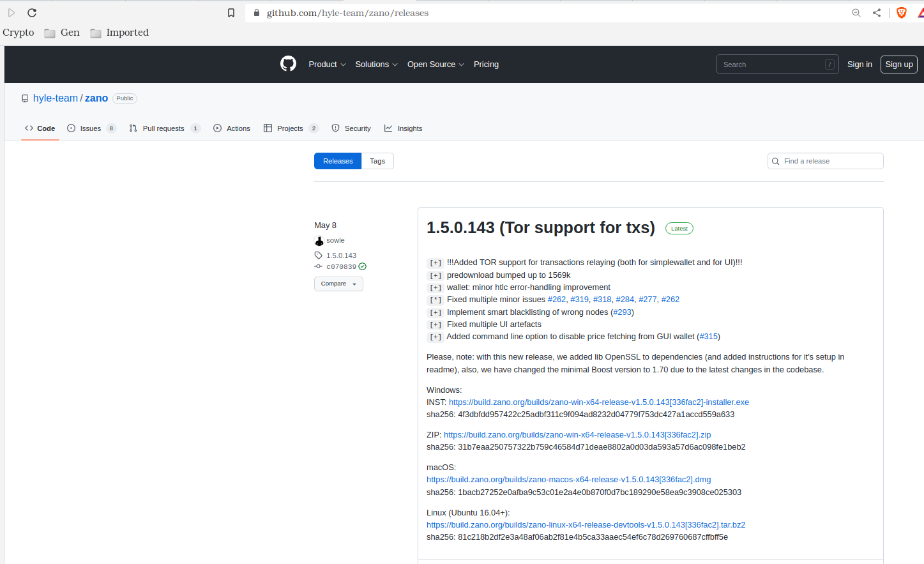The height and width of the screenshot is (564, 924).
Task: Open the Projects tab
Action: click(291, 128)
